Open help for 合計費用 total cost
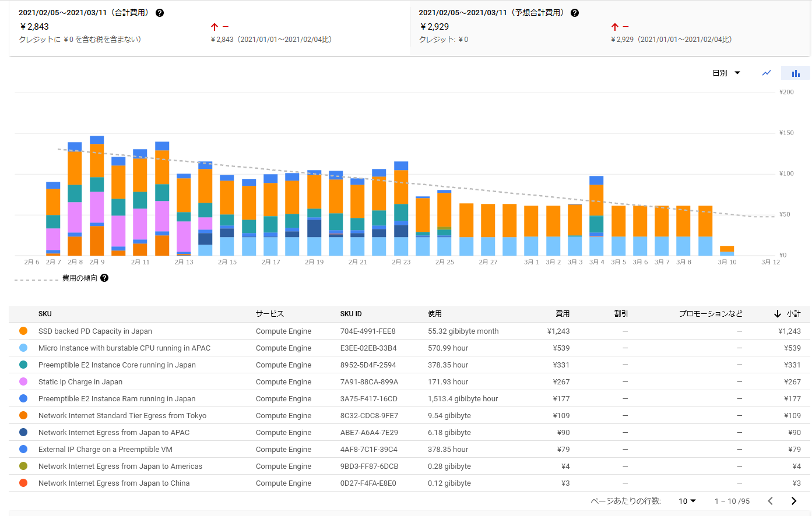 click(160, 13)
